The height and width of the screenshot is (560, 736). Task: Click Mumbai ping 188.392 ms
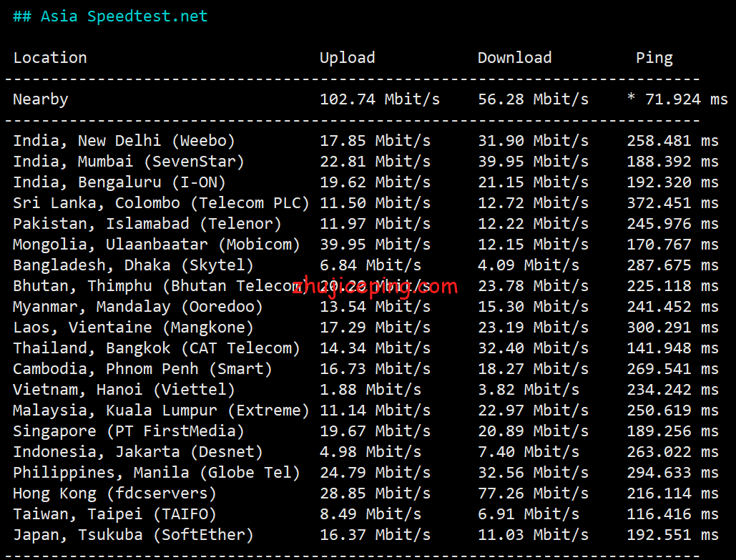click(x=672, y=162)
